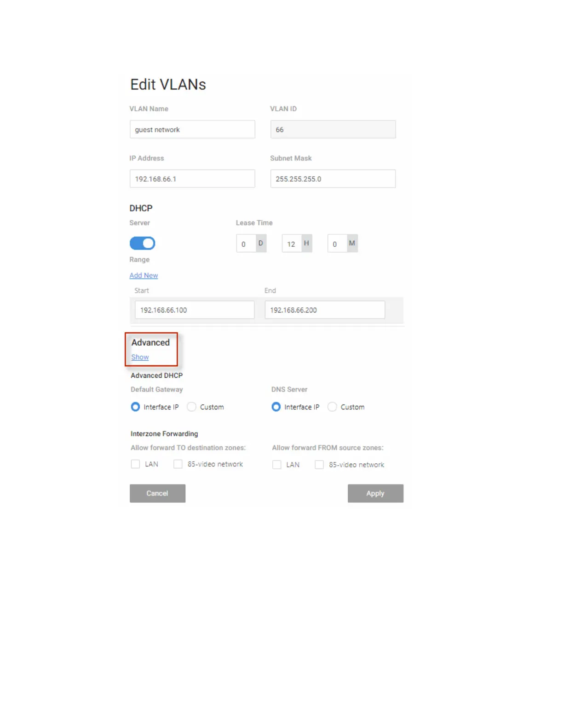Click the Subnet Mask field 255.255.255.0
The image size is (563, 728).
pyautogui.click(x=333, y=179)
